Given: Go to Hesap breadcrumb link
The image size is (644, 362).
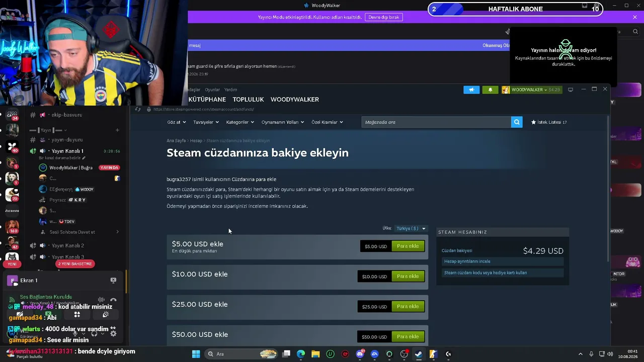Looking at the screenshot, I should pos(196,141).
